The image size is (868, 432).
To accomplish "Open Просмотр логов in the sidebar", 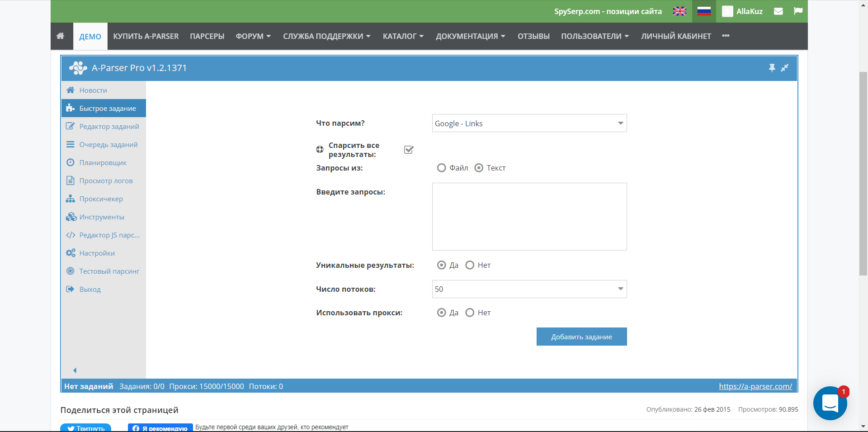I will (x=104, y=180).
